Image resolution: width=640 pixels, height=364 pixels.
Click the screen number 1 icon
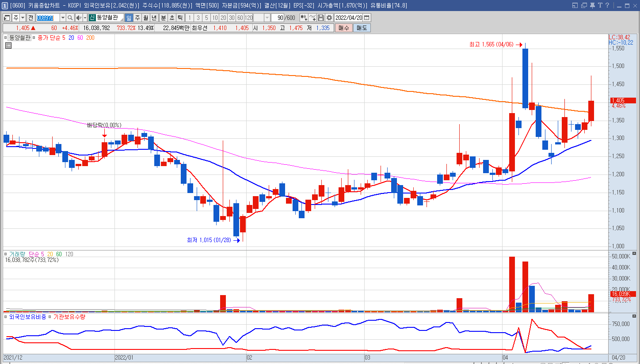pyautogui.click(x=4, y=5)
